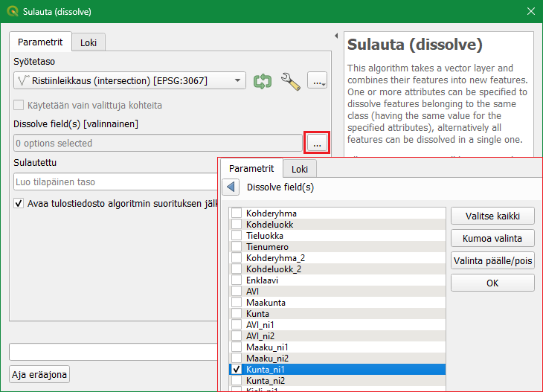Enable the Maakunta field checkbox
The width and height of the screenshot is (543, 392).
pyautogui.click(x=237, y=303)
